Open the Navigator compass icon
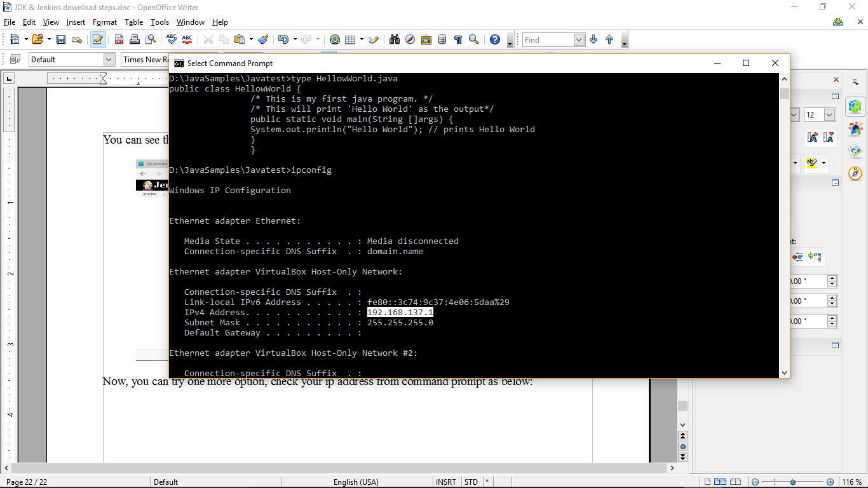 click(x=410, y=39)
